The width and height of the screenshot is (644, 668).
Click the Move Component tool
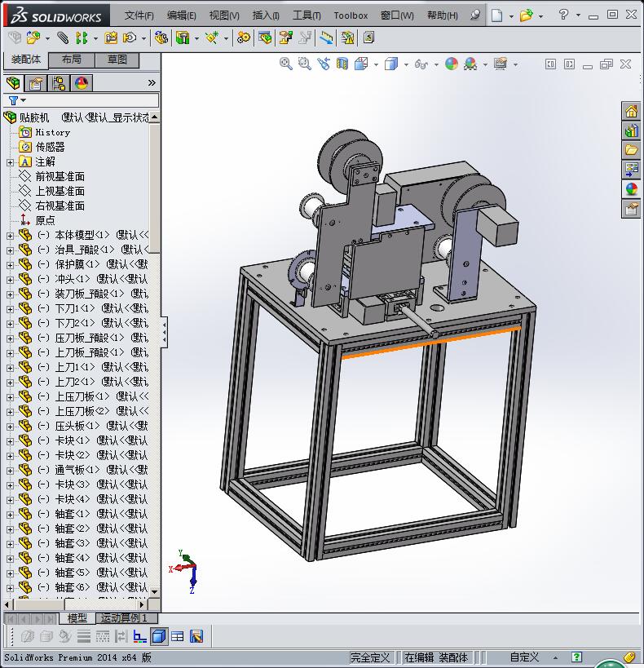130,38
